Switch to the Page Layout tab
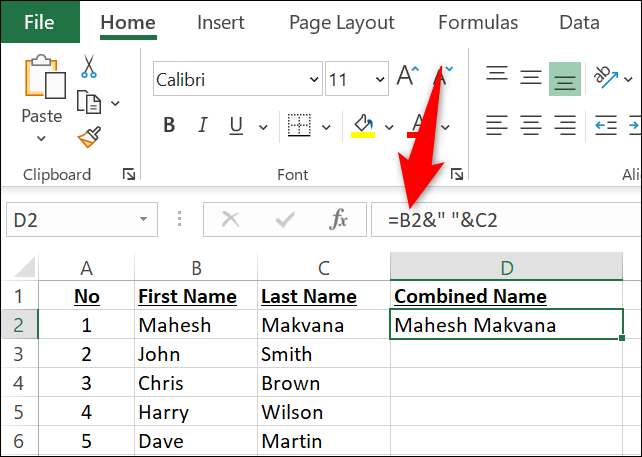The height and width of the screenshot is (457, 642). pyautogui.click(x=342, y=23)
